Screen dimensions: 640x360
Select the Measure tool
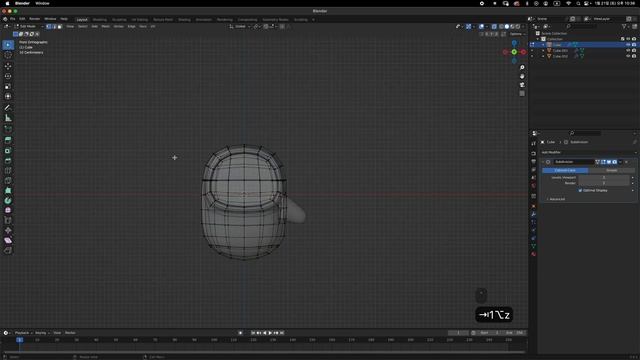coord(8,118)
